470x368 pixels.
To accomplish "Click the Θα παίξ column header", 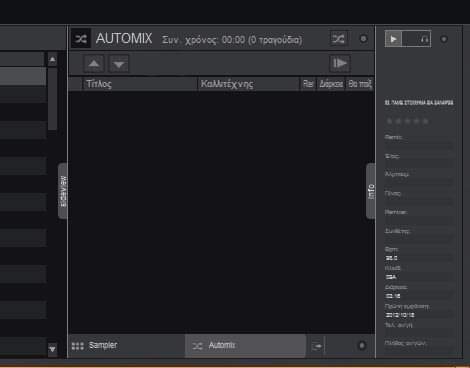I will pos(360,84).
